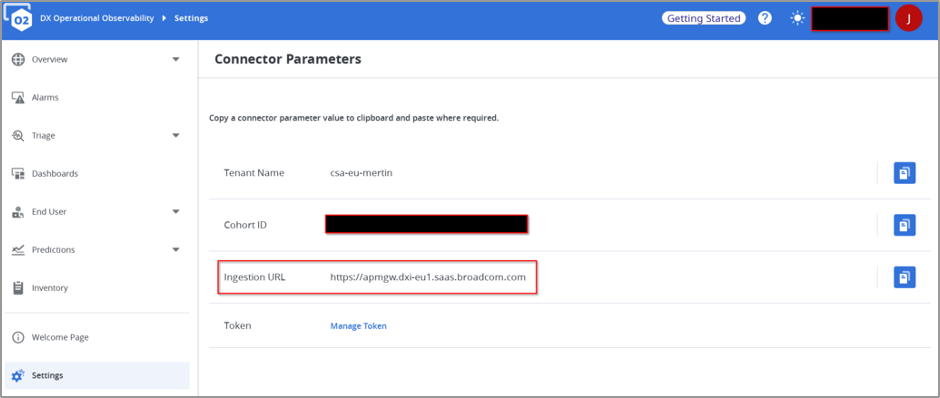Click the Overview globe icon
The height and width of the screenshot is (398, 940).
[18, 59]
